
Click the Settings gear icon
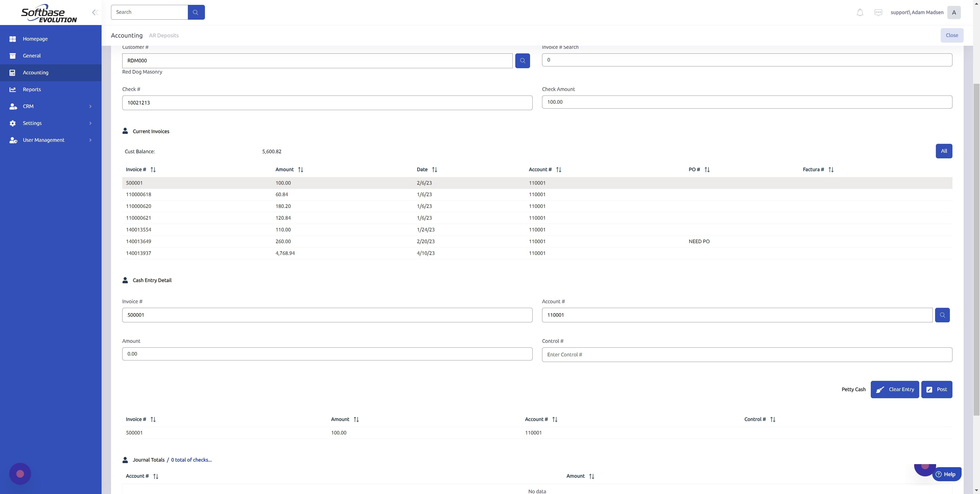13,123
